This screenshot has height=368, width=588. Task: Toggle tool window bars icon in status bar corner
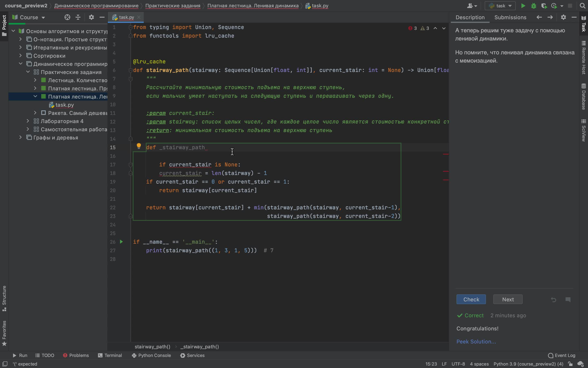tap(5, 364)
